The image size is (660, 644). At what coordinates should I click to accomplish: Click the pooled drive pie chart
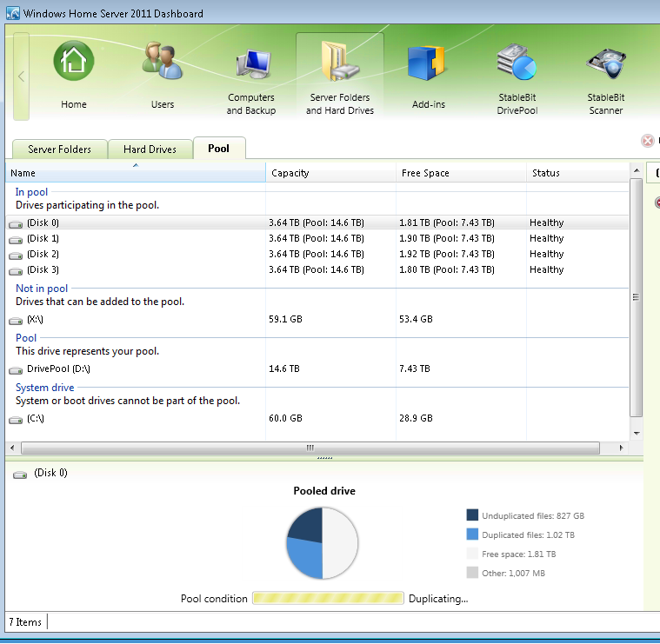point(323,543)
